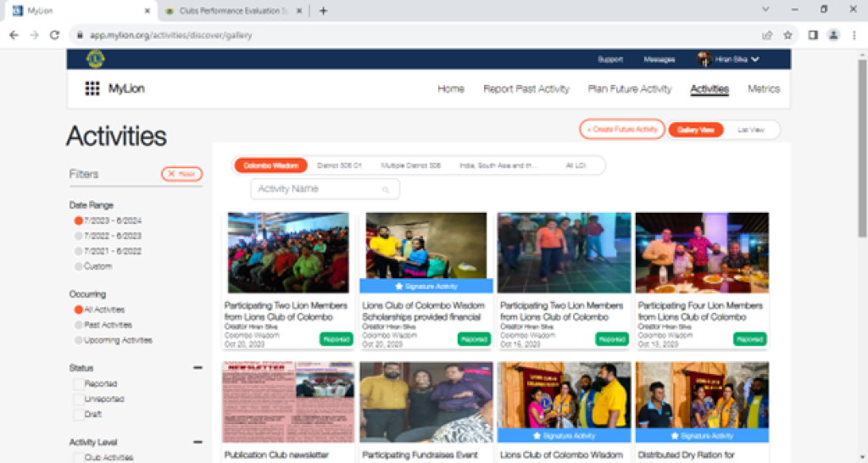Select the Colombo Wisdom scope tab

(270, 165)
